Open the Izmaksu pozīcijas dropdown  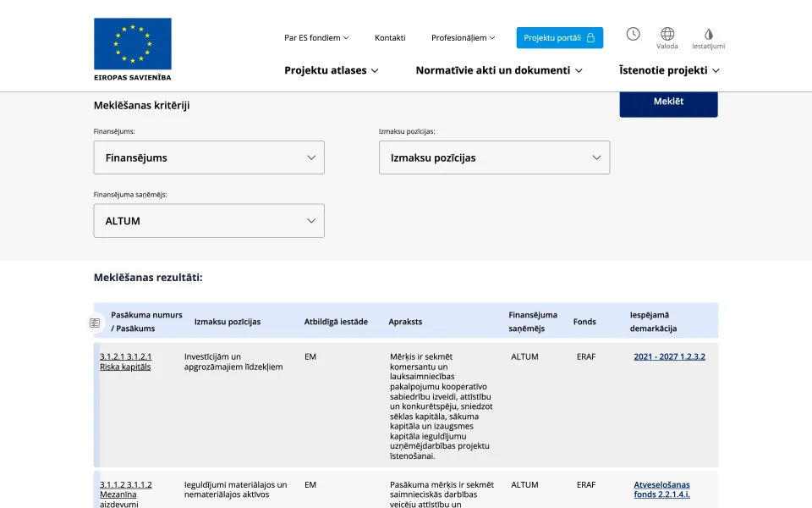[494, 157]
